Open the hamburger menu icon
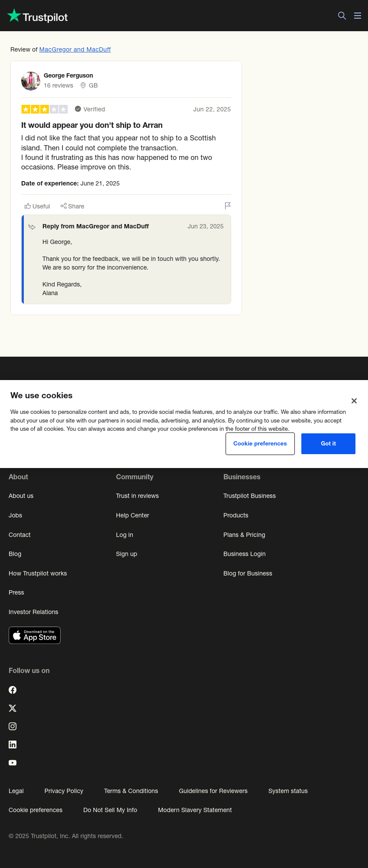The width and height of the screenshot is (368, 868). 358,16
